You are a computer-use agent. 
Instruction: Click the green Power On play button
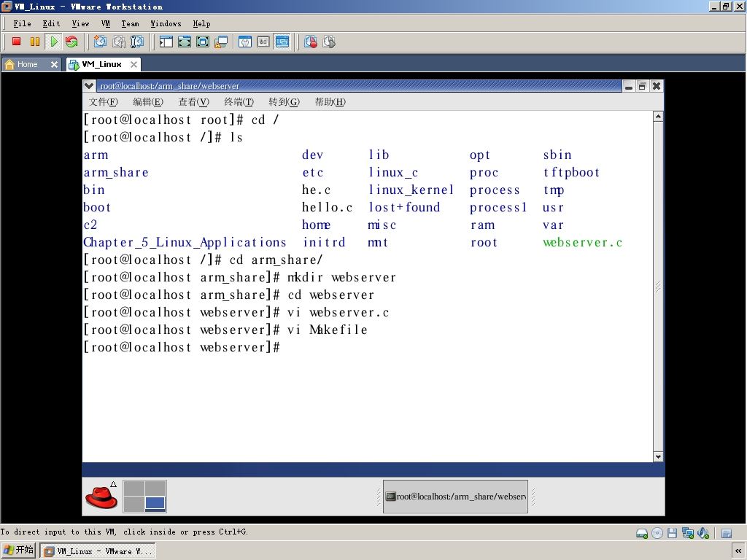[x=54, y=42]
